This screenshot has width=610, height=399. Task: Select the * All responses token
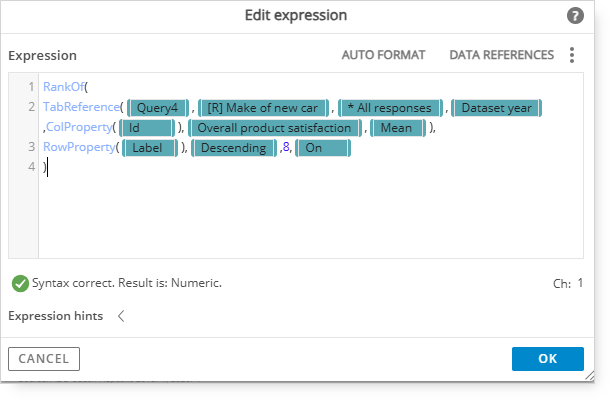click(x=390, y=108)
